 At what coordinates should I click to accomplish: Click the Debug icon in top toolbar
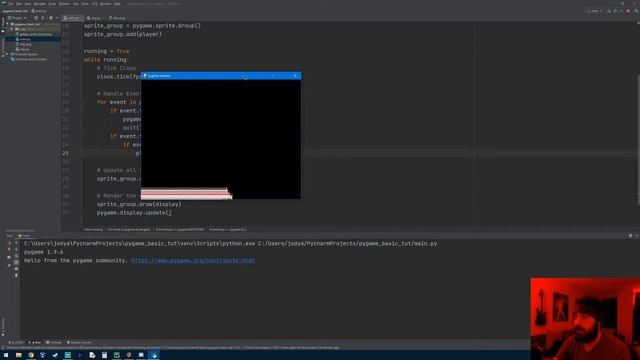(616, 11)
